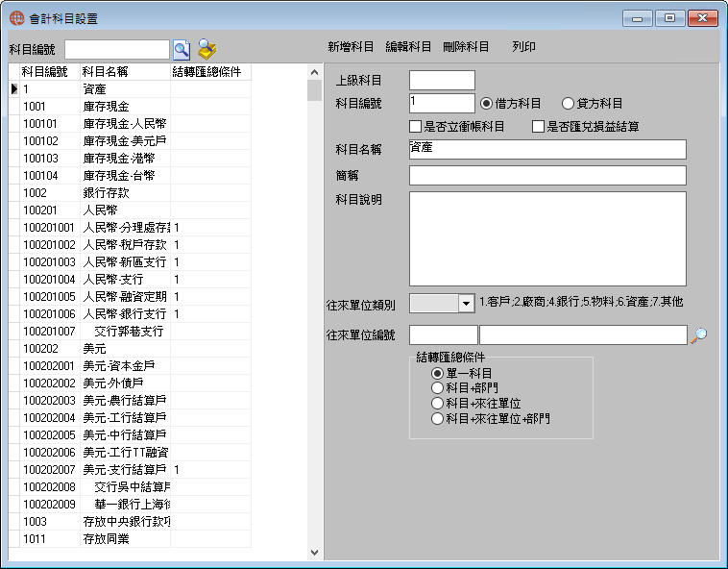The height and width of the screenshot is (569, 728).
Task: Select row 100202007 美元-支行結算戶
Action: click(x=130, y=470)
